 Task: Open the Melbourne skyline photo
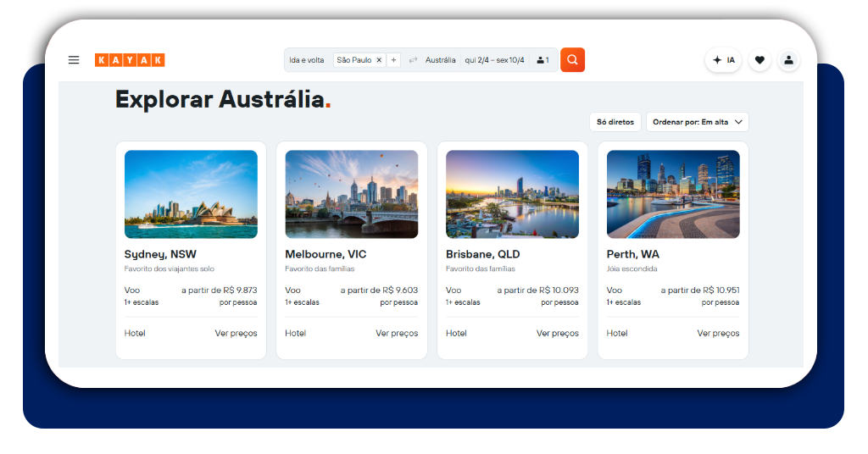352,194
